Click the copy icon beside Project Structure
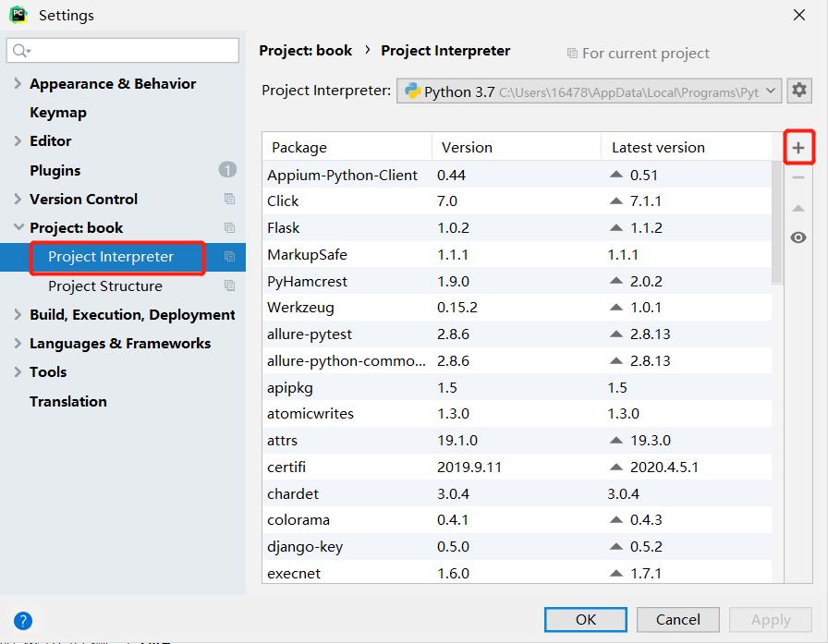 (x=229, y=286)
